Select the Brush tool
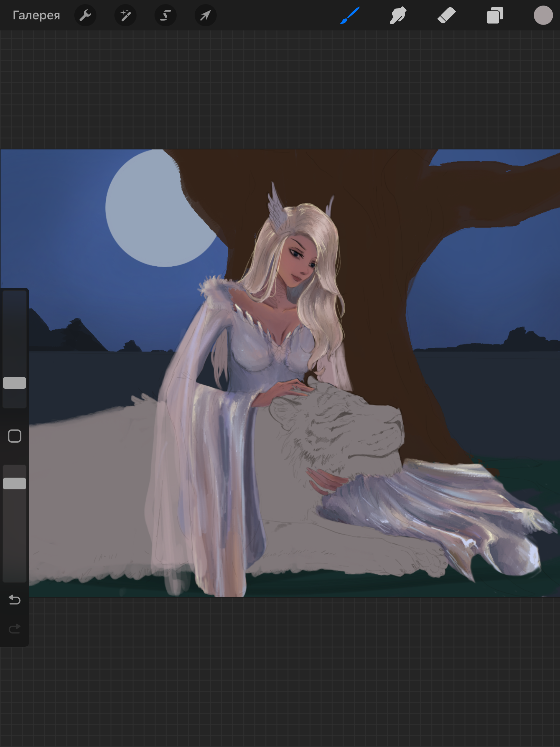Viewport: 560px width, 747px height. click(350, 15)
